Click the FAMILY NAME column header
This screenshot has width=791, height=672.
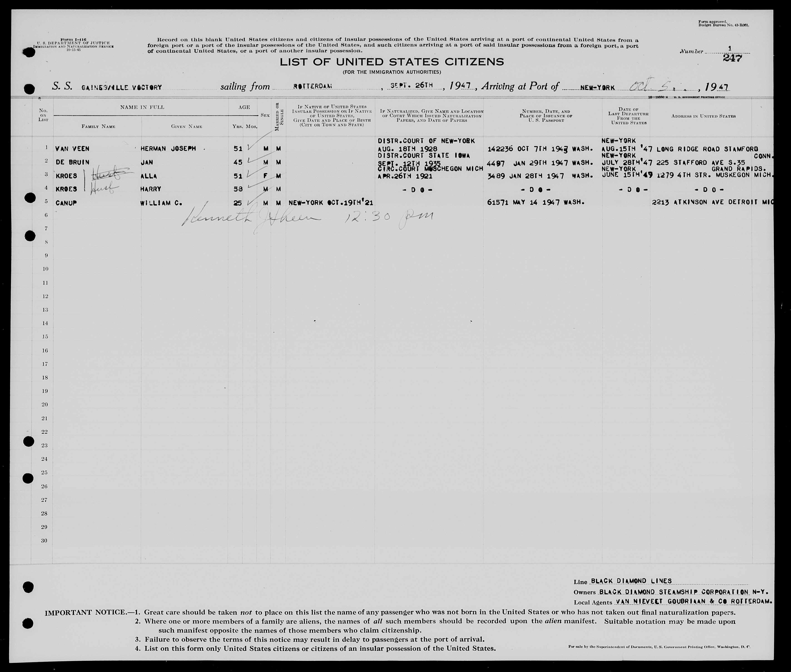coord(98,126)
